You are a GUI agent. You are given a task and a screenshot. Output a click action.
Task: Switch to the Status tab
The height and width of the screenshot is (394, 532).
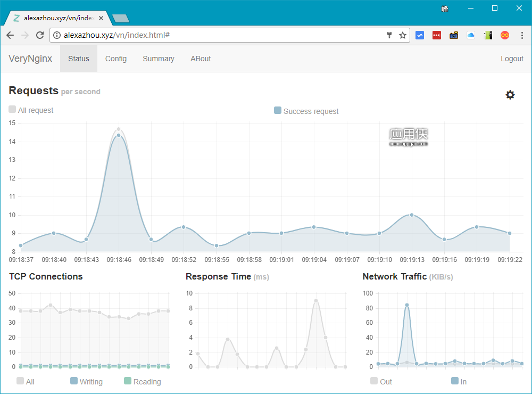(x=79, y=59)
